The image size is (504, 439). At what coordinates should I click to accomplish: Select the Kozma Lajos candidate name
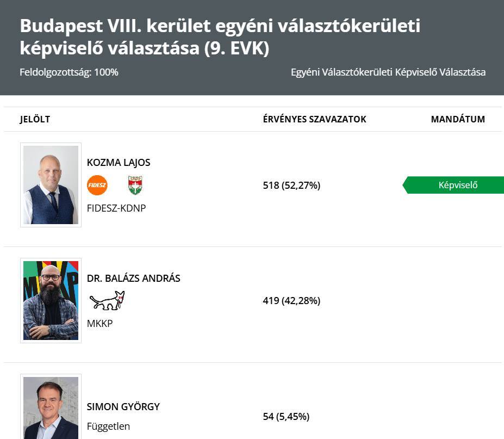click(119, 163)
